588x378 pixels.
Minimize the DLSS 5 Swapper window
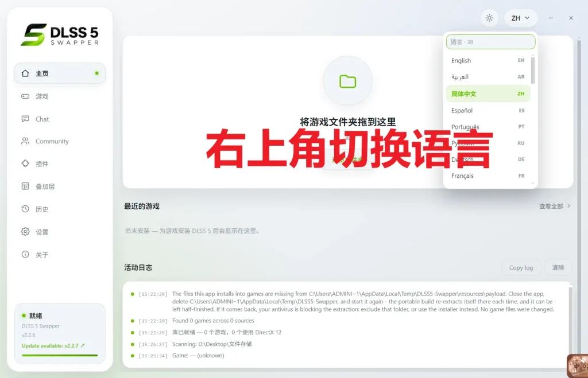pyautogui.click(x=551, y=18)
